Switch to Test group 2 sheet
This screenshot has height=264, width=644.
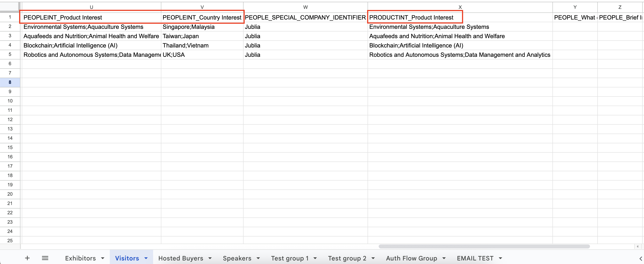[x=347, y=258]
